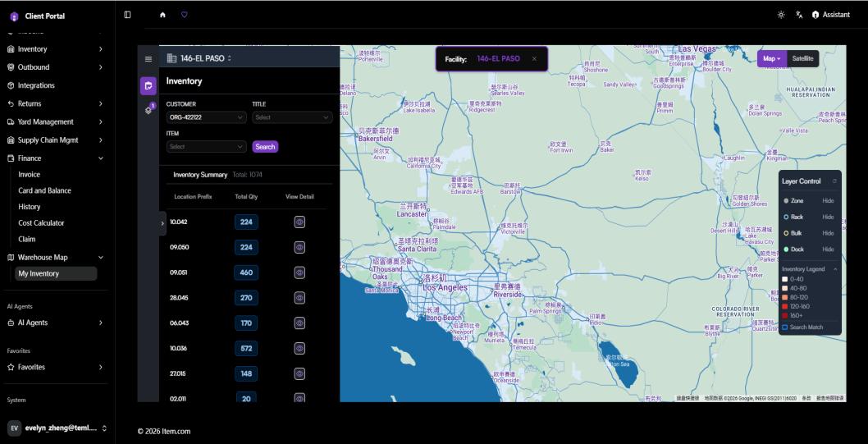Click the building icon beside 146-EL PASO

171,58
